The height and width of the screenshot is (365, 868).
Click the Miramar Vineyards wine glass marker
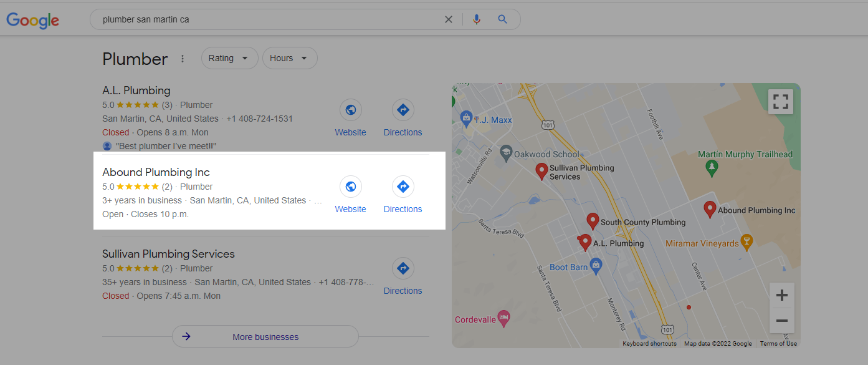(x=746, y=243)
